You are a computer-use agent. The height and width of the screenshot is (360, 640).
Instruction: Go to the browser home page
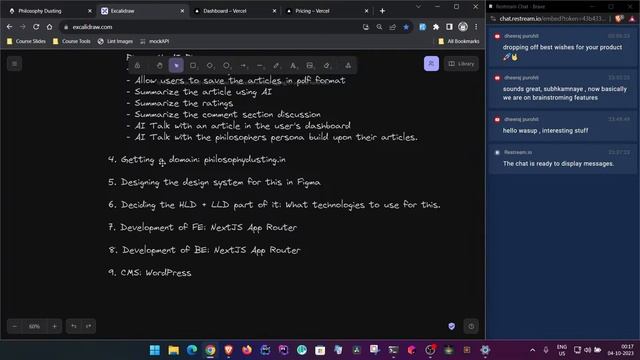[49, 27]
